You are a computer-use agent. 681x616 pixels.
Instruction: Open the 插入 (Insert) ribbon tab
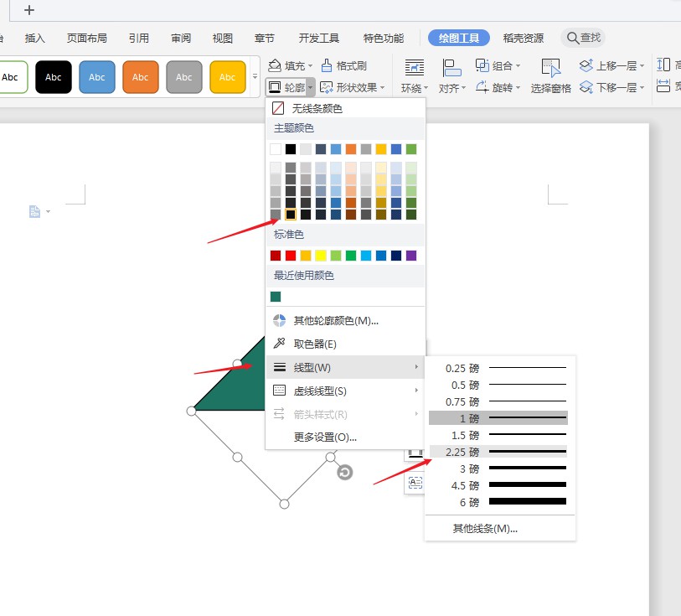34,38
